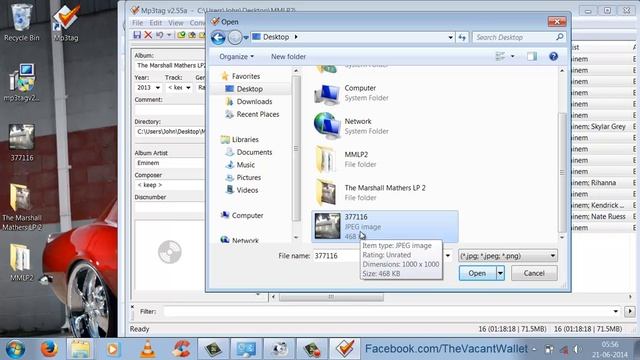Select The Marshall Mathers LP 2 desktop folder

pyautogui.click(x=22, y=207)
